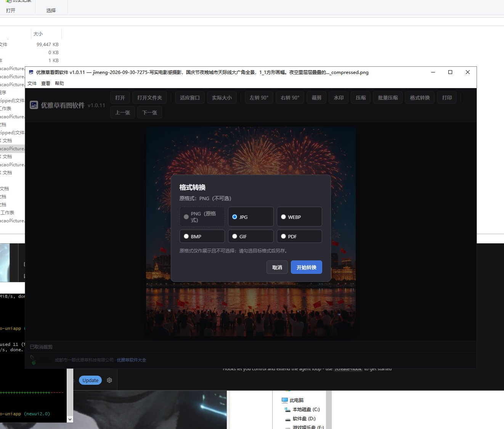The width and height of the screenshot is (504, 429).
Task: Click the 选择 group label in Explorer ribbon
Action: tap(51, 10)
